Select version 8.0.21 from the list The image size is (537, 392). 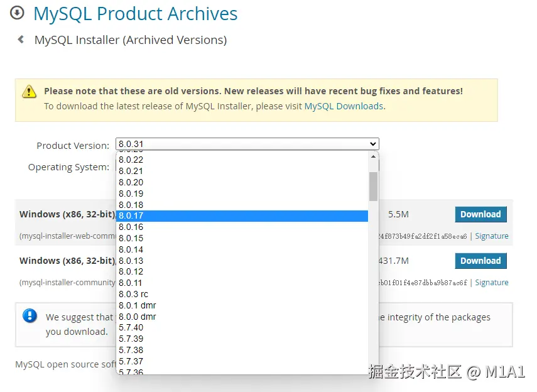242,171
